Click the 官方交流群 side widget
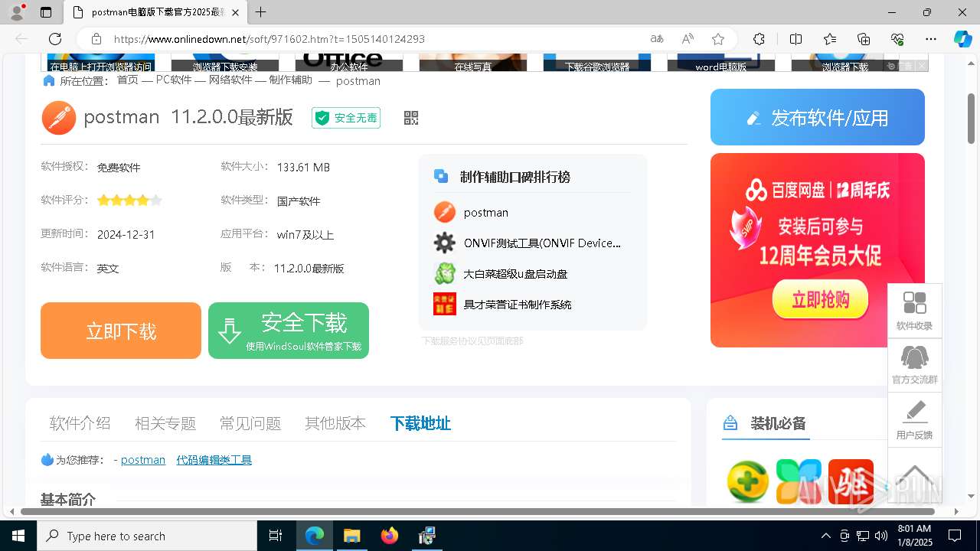The image size is (980, 551). pos(915,366)
